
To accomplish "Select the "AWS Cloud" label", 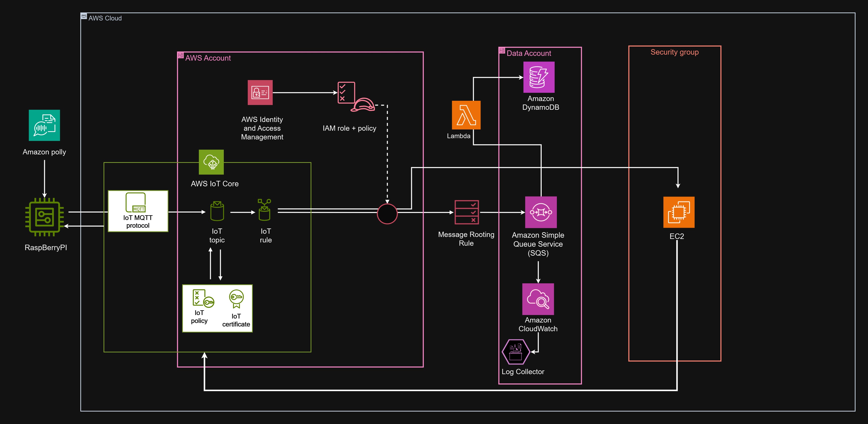I will tap(105, 18).
